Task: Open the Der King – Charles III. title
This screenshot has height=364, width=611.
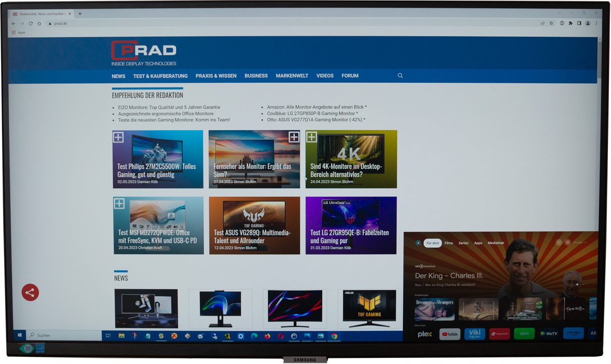Action: (x=449, y=276)
